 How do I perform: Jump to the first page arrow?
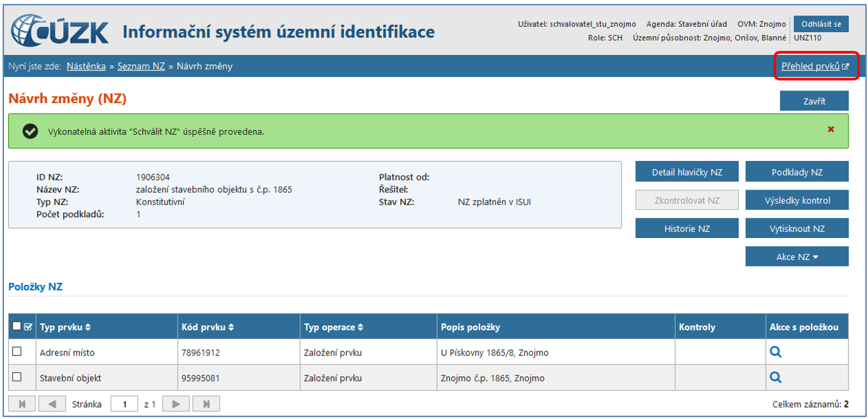pos(21,404)
